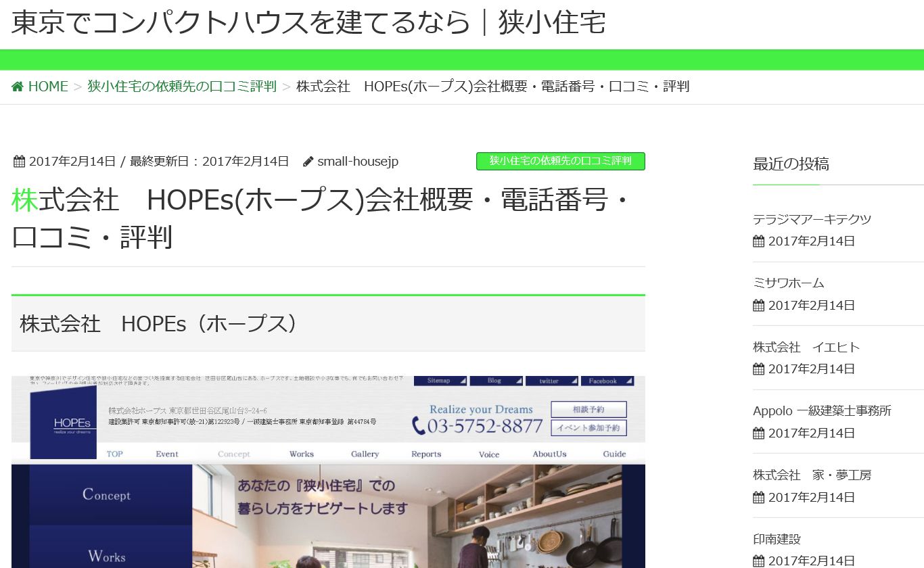The height and width of the screenshot is (568, 924).
Task: Open recent post 株式会社 イエヒト
Action: pyautogui.click(x=806, y=347)
